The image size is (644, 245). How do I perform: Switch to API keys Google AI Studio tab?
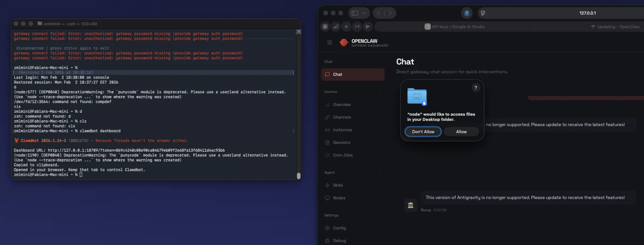click(x=454, y=27)
